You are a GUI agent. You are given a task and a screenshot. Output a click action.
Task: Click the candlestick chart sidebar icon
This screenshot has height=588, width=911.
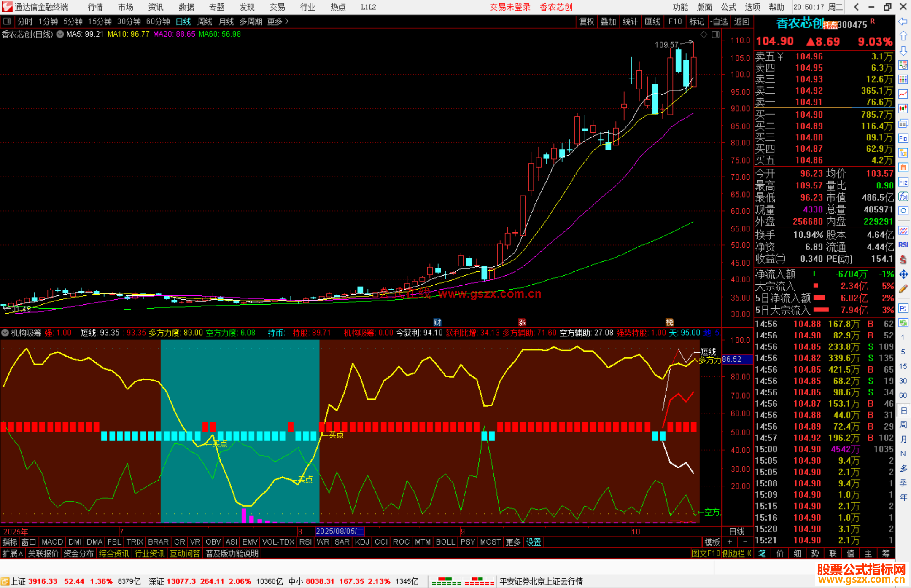(903, 108)
